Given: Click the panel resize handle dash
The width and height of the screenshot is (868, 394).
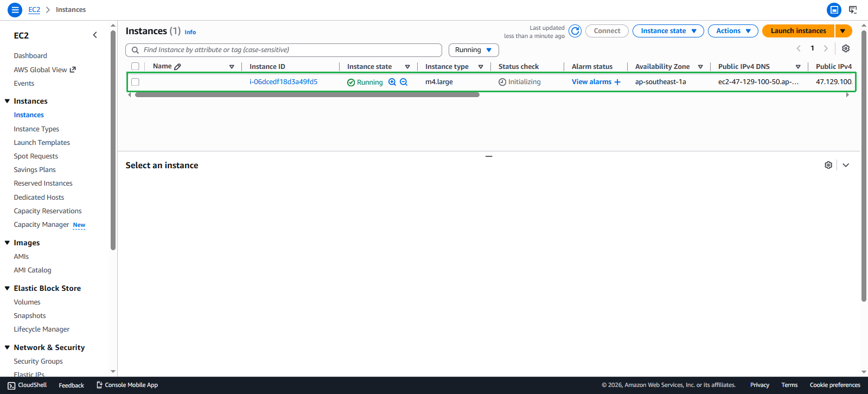Looking at the screenshot, I should (489, 156).
